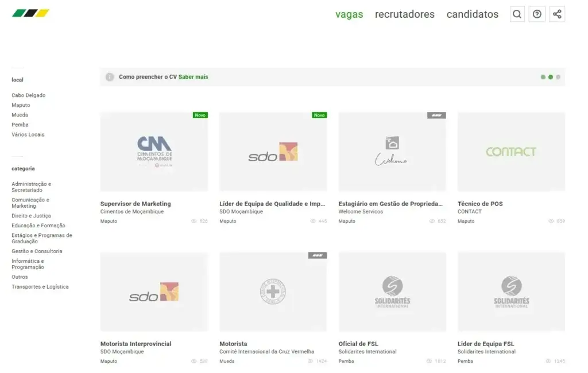The height and width of the screenshot is (373, 588).
Task: Open Supervisor de Marketing job title
Action: [136, 204]
